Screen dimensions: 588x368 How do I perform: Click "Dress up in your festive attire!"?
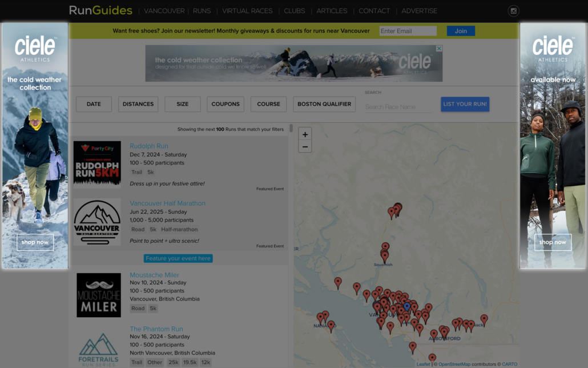point(167,183)
